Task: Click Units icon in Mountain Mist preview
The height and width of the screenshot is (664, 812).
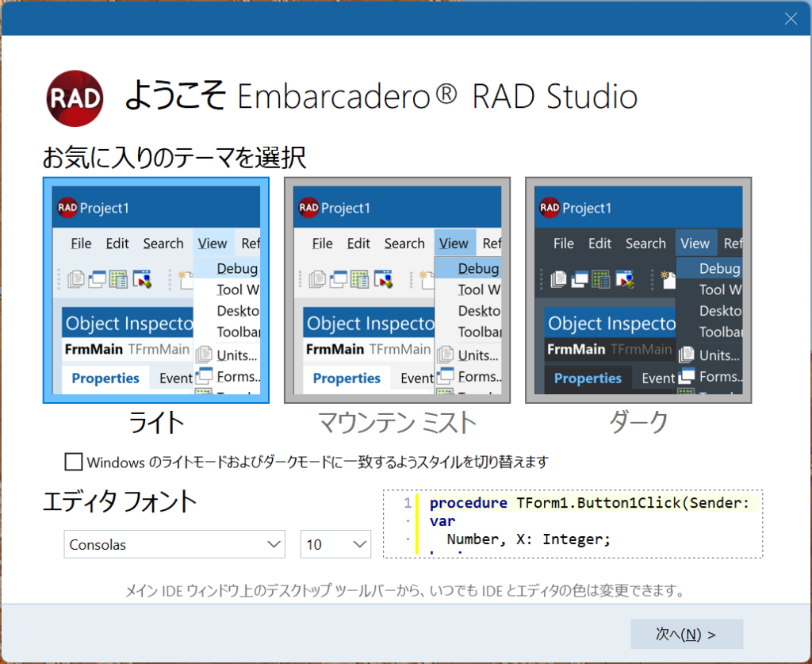Action: click(446, 355)
